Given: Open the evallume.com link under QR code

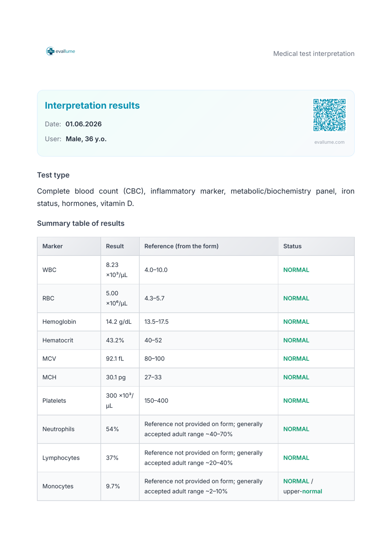Looking at the screenshot, I should coord(329,142).
